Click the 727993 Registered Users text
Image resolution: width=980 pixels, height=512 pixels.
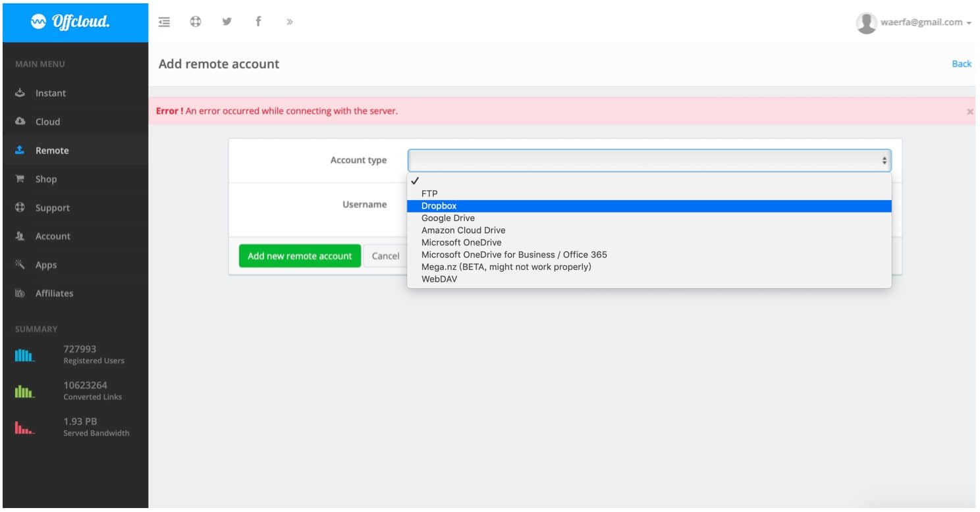coord(94,355)
